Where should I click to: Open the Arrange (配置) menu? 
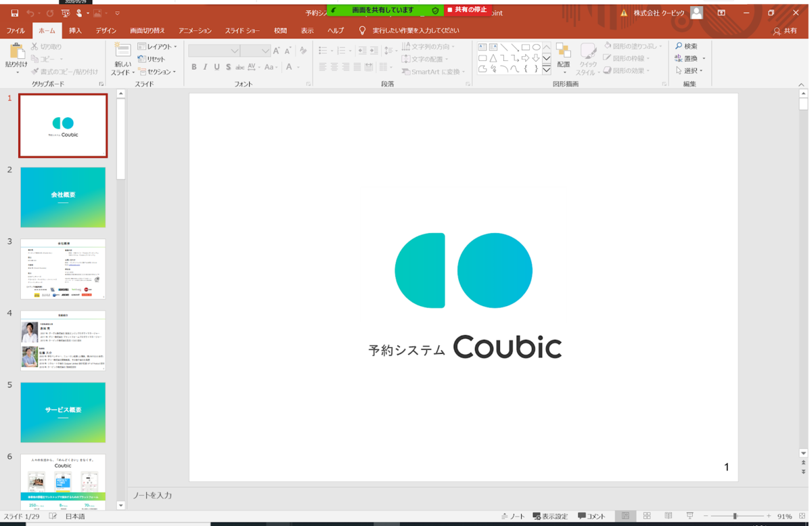pos(563,58)
